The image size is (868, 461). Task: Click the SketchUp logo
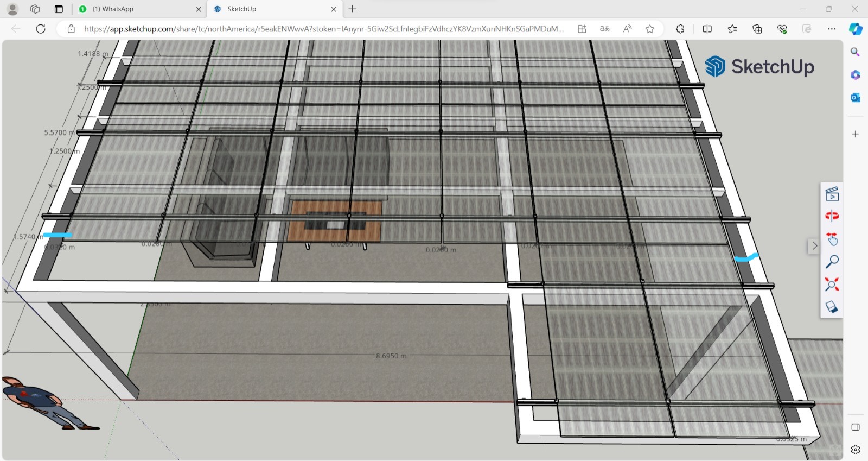(x=759, y=67)
